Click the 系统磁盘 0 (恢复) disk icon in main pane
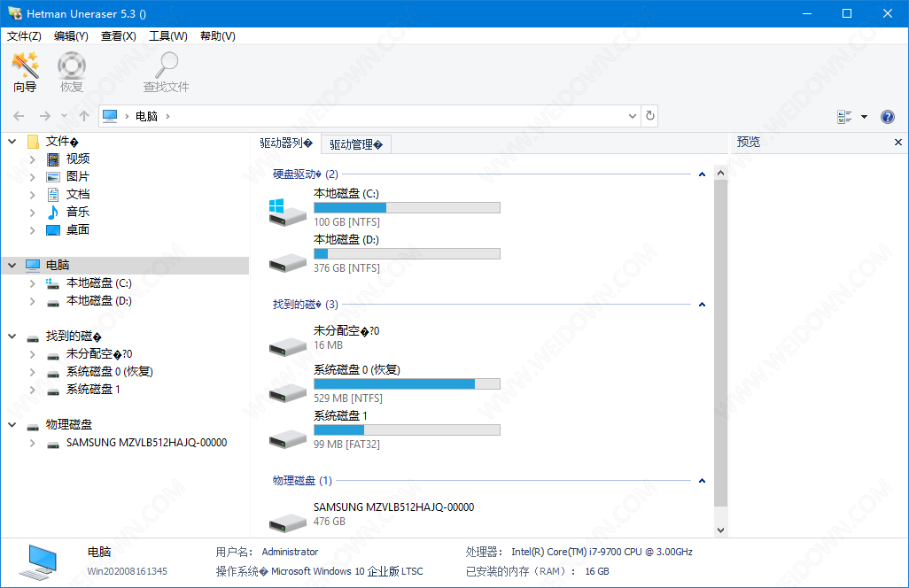 tap(288, 392)
